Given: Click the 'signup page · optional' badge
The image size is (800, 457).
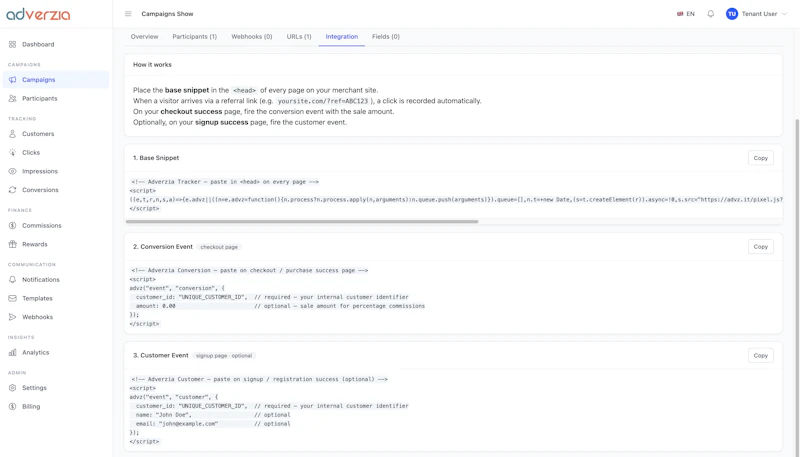Looking at the screenshot, I should coord(224,356).
